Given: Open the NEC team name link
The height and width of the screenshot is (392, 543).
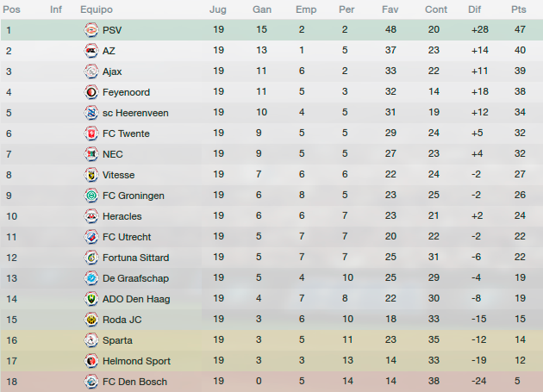Looking at the screenshot, I should tap(113, 154).
